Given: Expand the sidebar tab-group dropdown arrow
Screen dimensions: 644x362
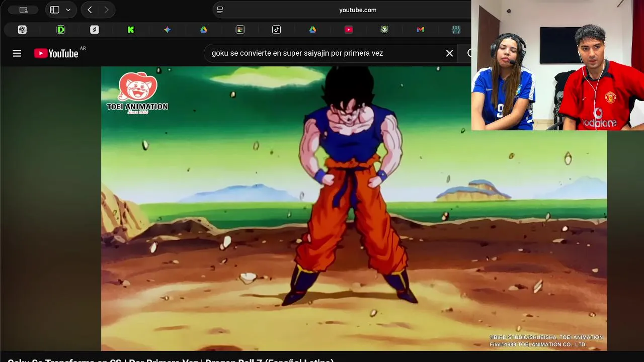Looking at the screenshot, I should pos(68,10).
